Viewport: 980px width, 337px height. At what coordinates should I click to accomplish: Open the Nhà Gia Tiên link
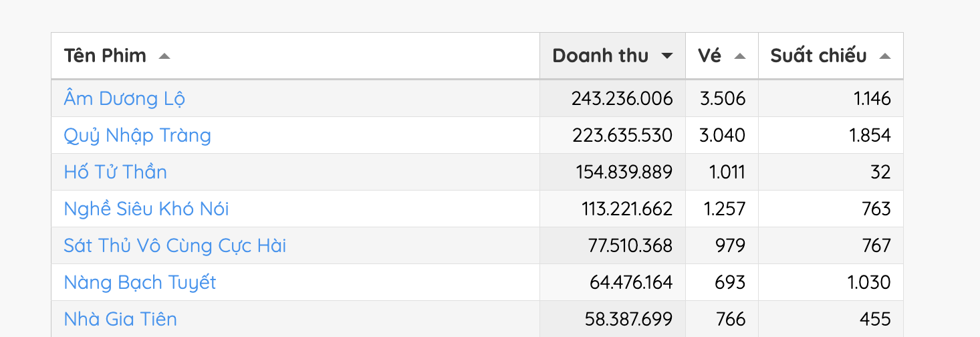[x=120, y=320]
